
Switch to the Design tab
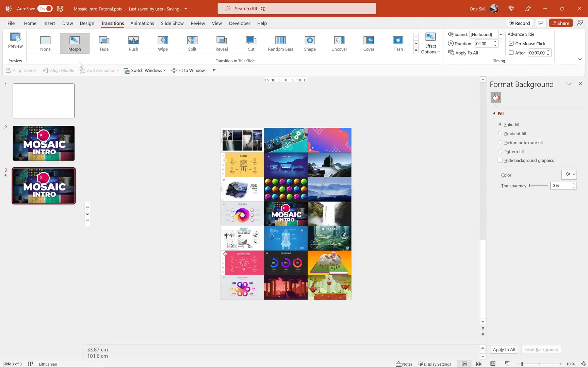point(87,23)
